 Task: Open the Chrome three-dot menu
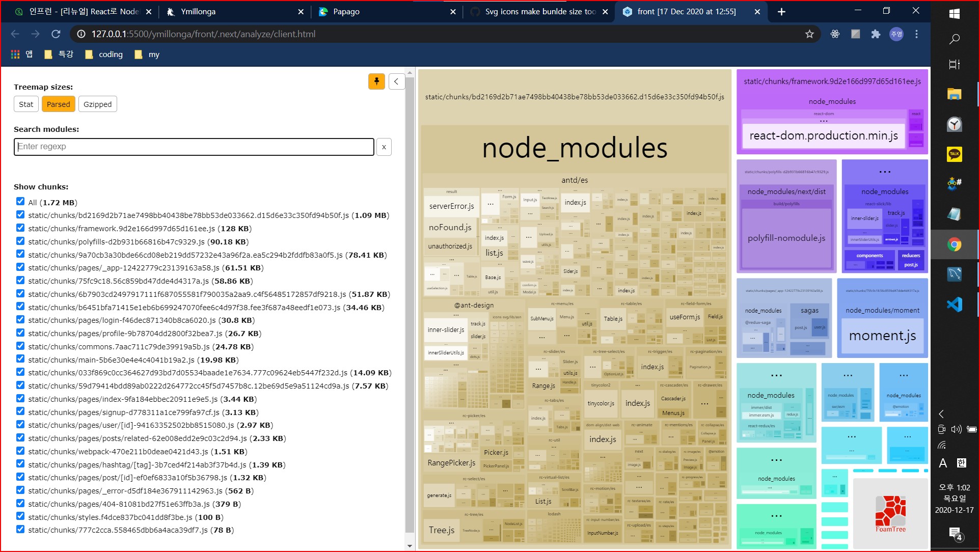tap(916, 34)
